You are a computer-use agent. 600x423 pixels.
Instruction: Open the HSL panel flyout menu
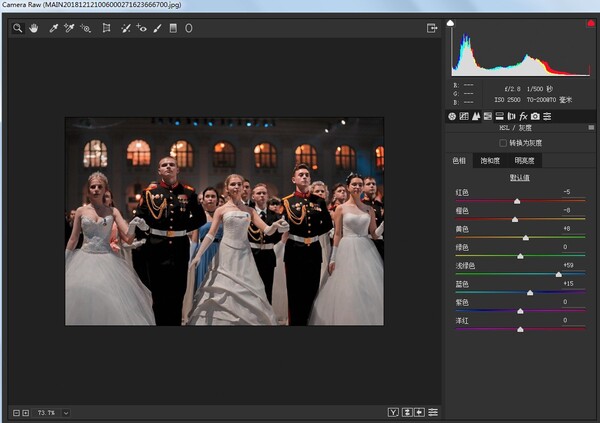591,127
